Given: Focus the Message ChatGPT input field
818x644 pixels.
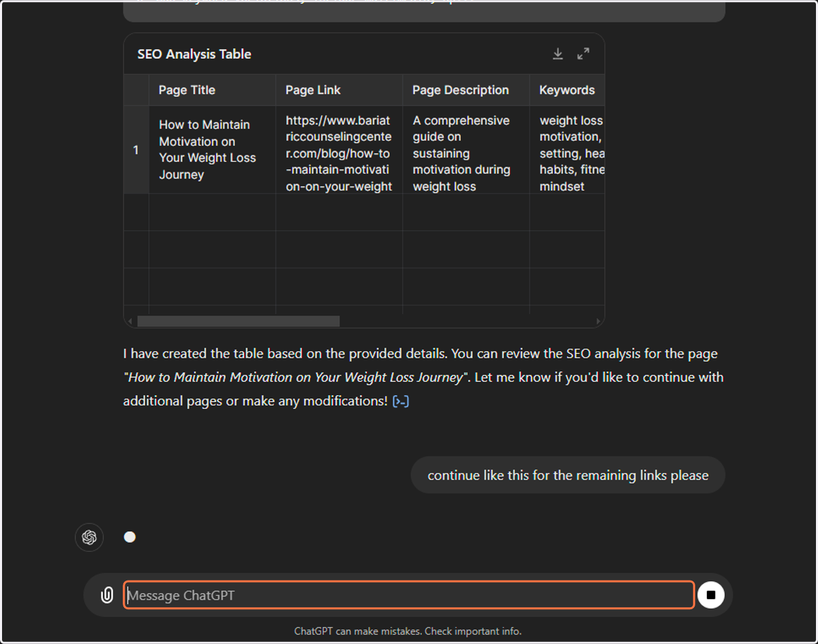Looking at the screenshot, I should [409, 595].
